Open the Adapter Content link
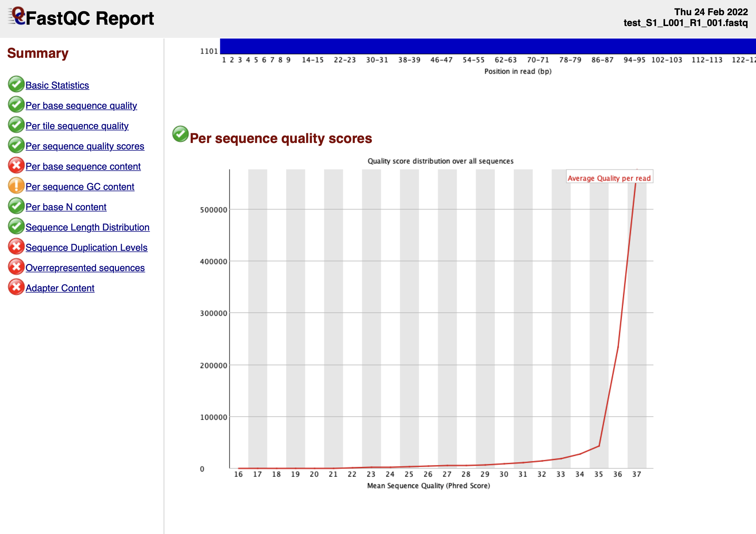 click(x=60, y=288)
